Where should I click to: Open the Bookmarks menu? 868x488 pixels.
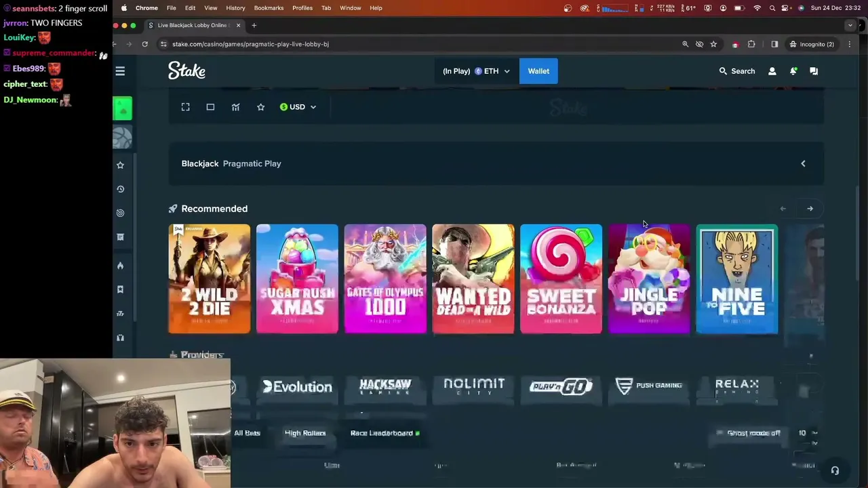pyautogui.click(x=269, y=8)
